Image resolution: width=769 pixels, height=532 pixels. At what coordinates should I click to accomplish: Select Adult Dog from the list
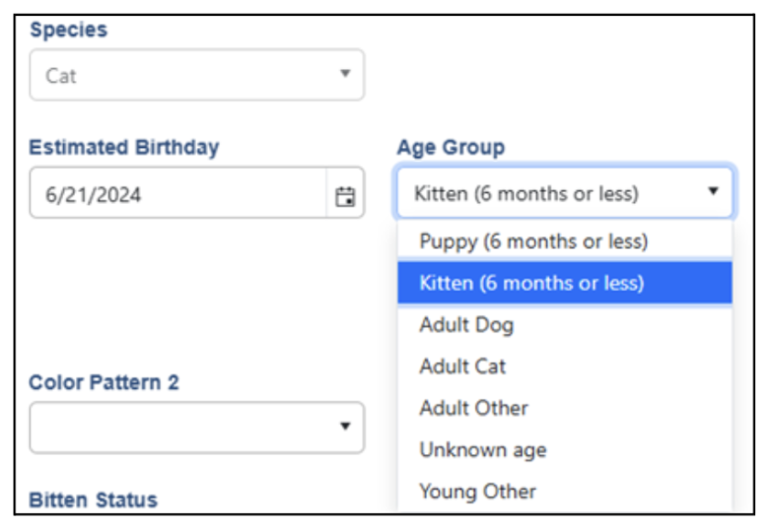[466, 325]
